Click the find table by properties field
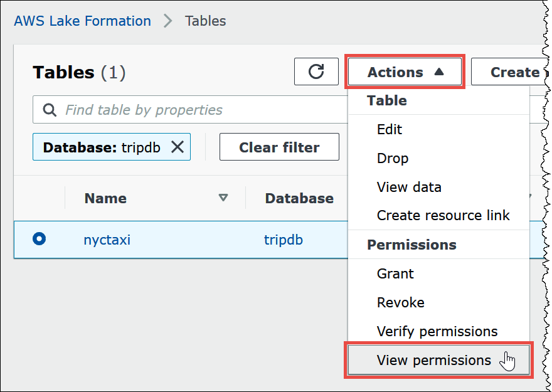This screenshot has width=552, height=392. point(144,109)
